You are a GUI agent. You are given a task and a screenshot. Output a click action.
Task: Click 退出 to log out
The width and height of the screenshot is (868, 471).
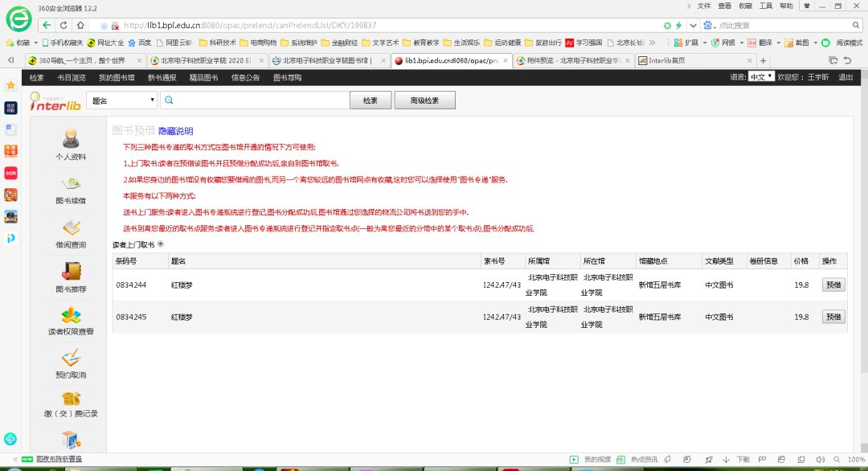(845, 78)
